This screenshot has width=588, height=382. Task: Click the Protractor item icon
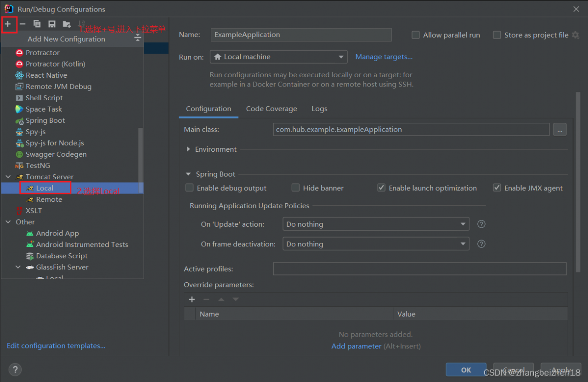coord(19,52)
